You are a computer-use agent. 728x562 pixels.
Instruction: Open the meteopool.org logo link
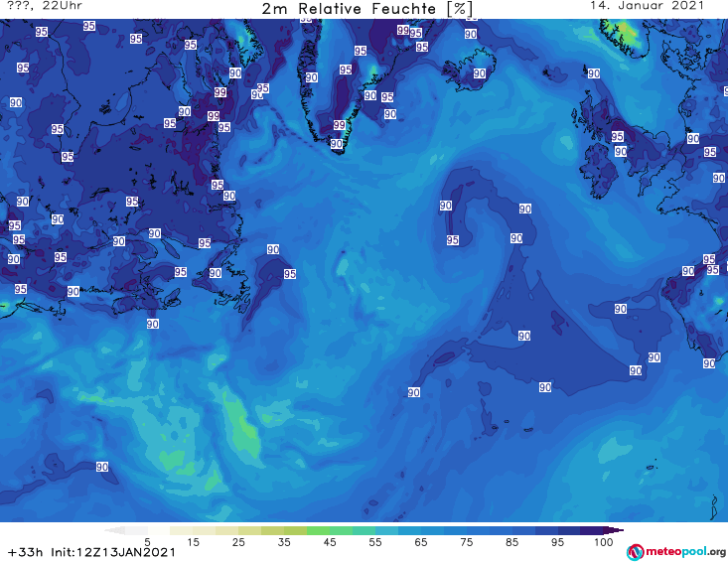pyautogui.click(x=675, y=552)
